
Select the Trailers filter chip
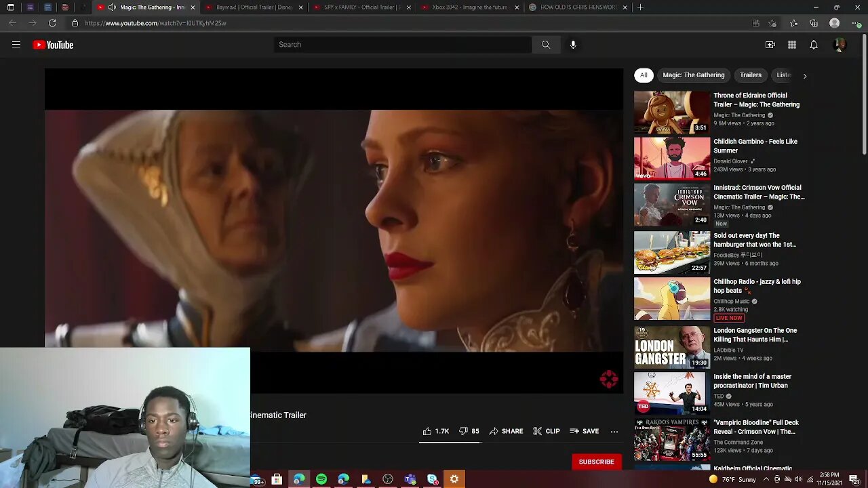[751, 75]
